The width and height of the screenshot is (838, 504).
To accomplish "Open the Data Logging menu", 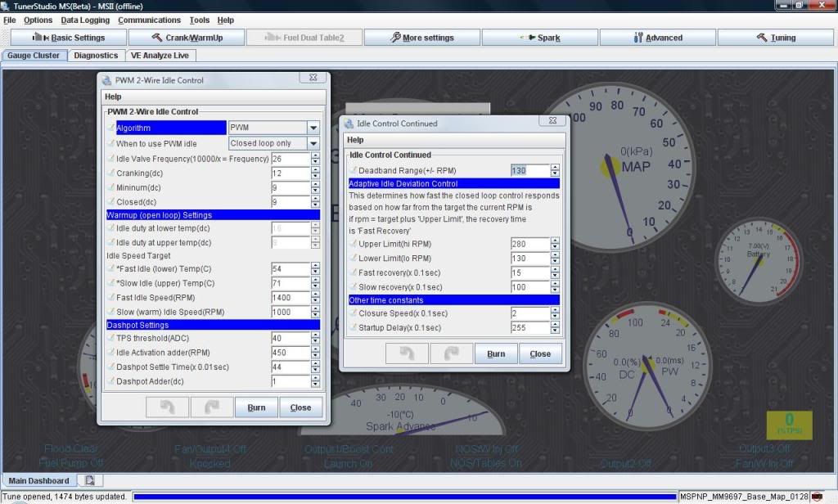I will tap(85, 20).
